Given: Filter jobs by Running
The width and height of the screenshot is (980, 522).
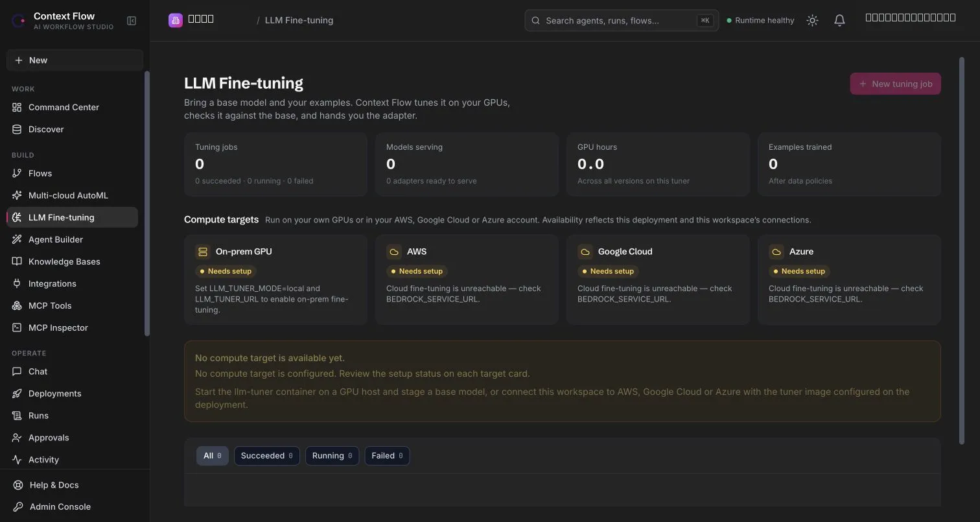Looking at the screenshot, I should [x=332, y=456].
